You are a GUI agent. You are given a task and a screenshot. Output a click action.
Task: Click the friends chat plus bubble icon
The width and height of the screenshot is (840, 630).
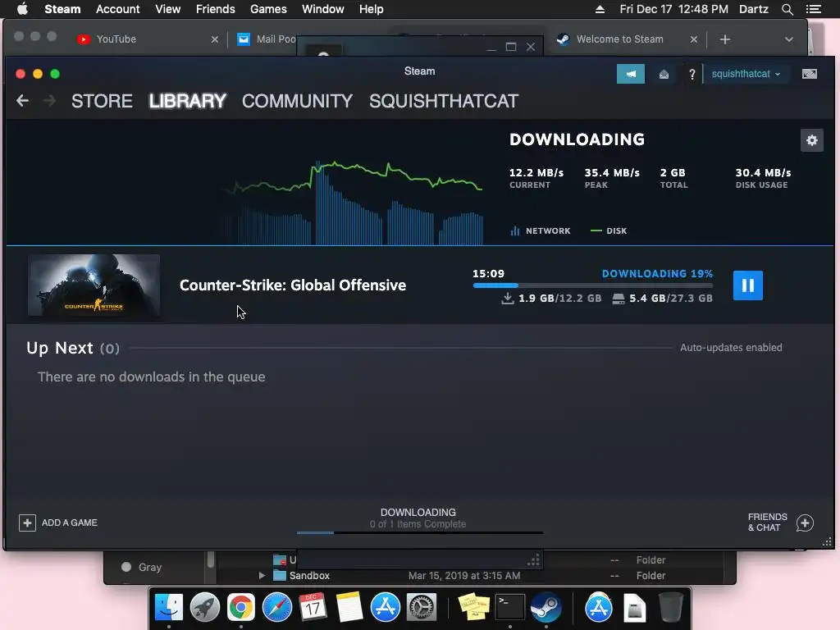click(x=805, y=523)
